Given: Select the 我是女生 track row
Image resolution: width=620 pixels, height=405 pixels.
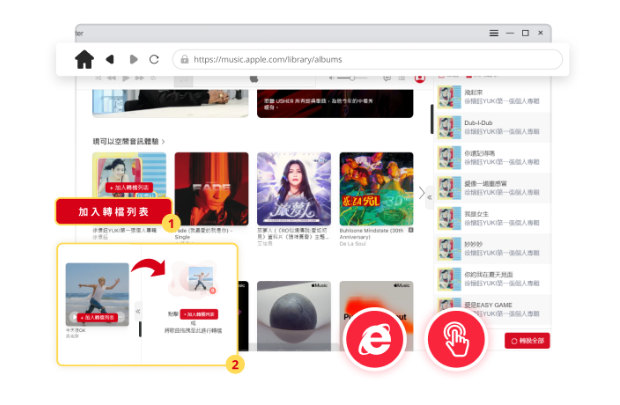Looking at the screenshot, I should coord(493,218).
